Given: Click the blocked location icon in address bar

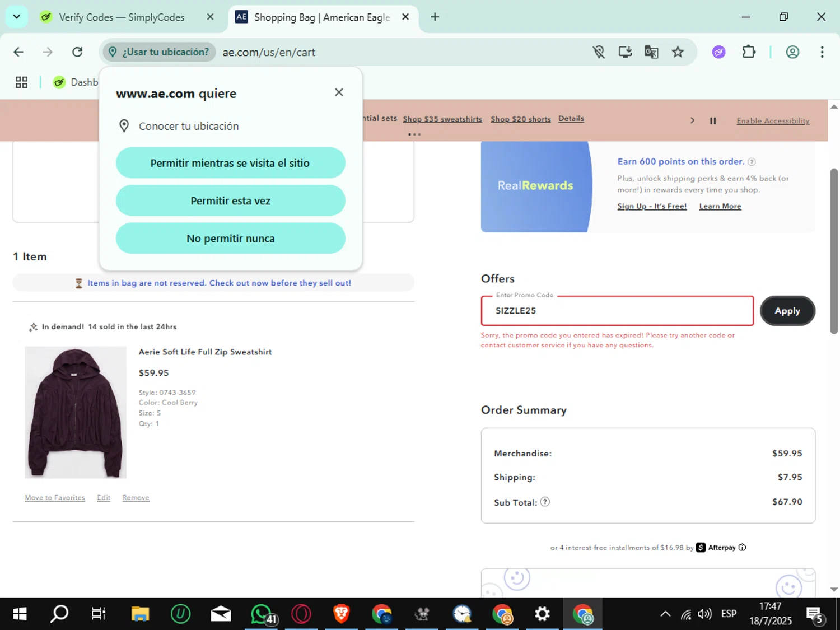Looking at the screenshot, I should click(599, 52).
